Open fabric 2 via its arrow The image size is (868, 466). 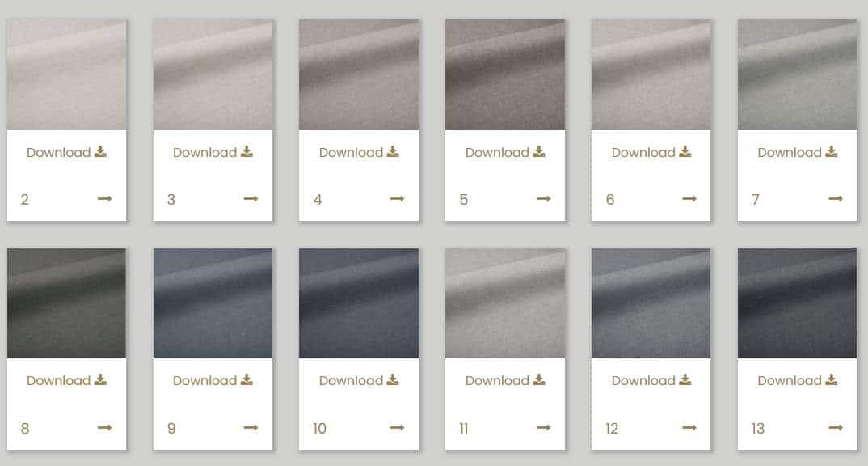(x=104, y=198)
